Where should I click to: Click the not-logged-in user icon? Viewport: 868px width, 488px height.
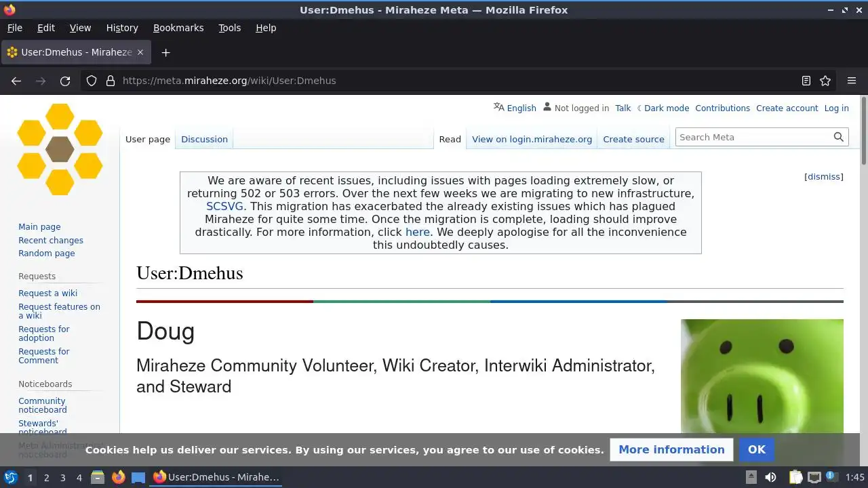pyautogui.click(x=547, y=107)
